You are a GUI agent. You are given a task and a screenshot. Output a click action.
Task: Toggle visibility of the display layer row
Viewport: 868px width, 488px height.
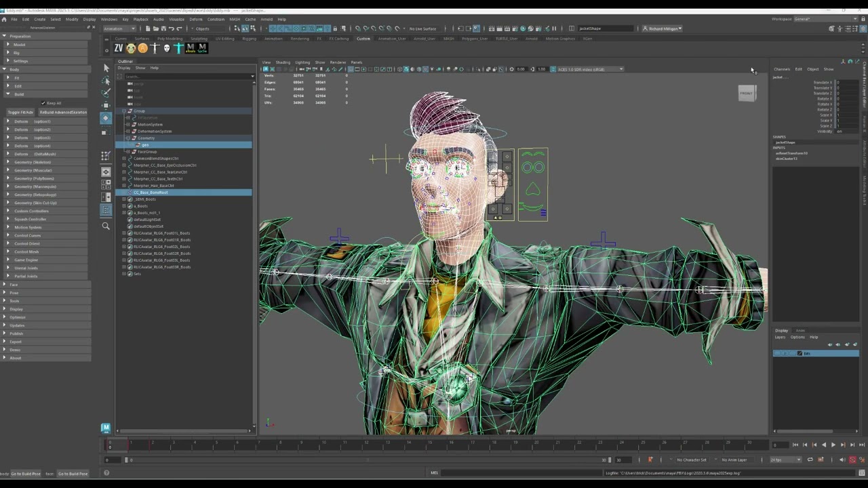778,353
